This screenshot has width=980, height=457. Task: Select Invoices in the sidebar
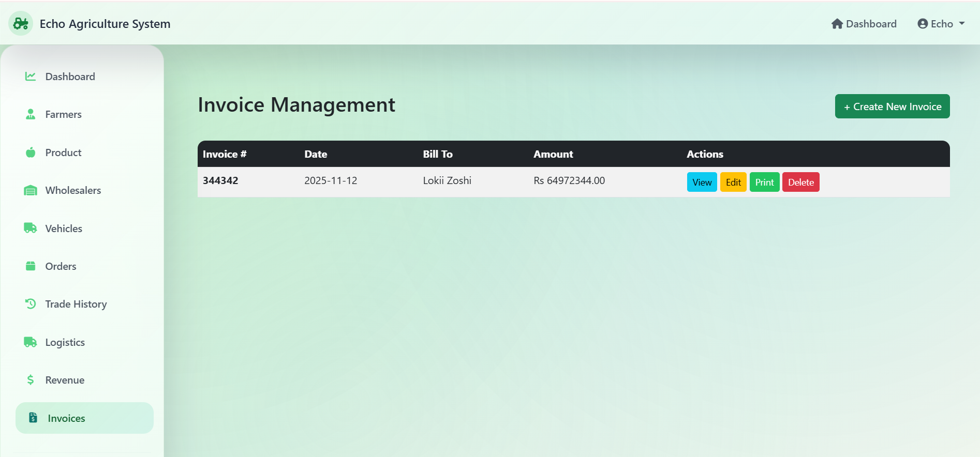point(66,418)
